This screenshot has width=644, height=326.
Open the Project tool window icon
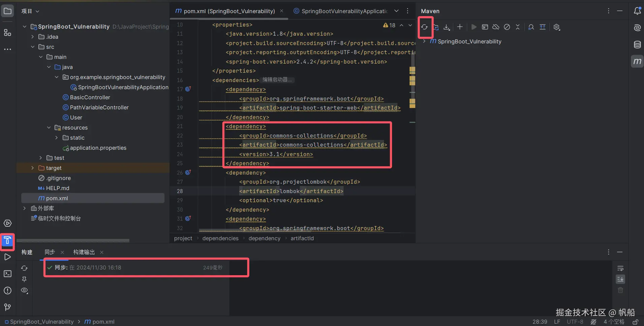(x=7, y=11)
